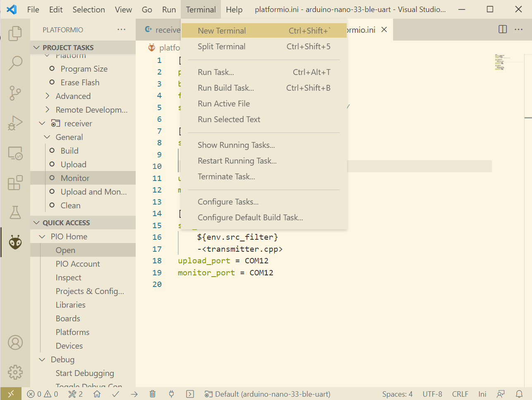This screenshot has height=400, width=532.
Task: Run the Erase Flash task
Action: coord(83,82)
